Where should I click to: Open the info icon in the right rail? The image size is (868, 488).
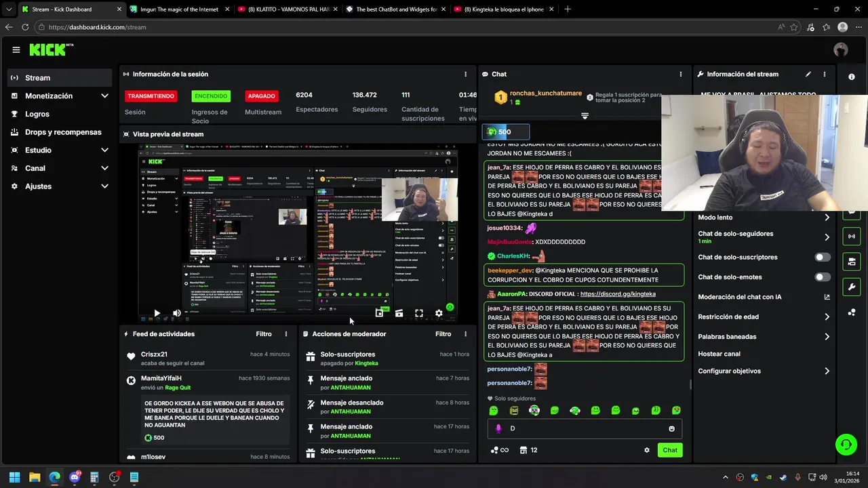[x=852, y=77]
